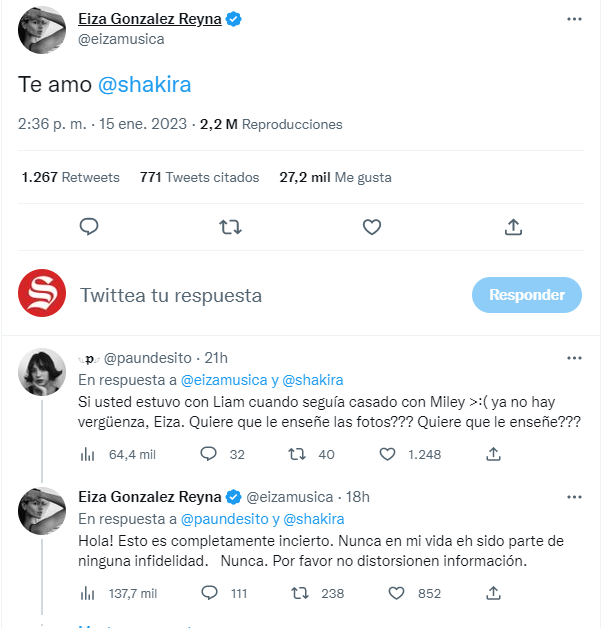613x628 pixels.
Task: Open @paundesito's profile picture
Action: click(x=43, y=372)
